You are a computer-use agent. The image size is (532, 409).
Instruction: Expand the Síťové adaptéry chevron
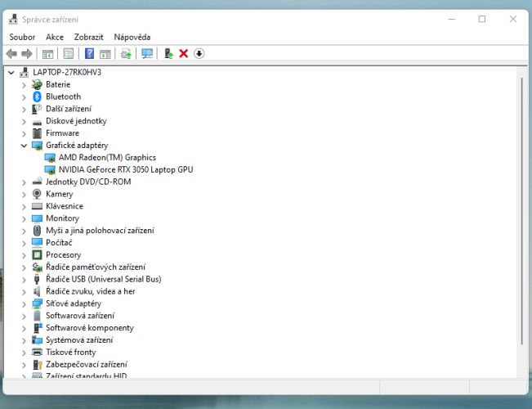pos(24,304)
